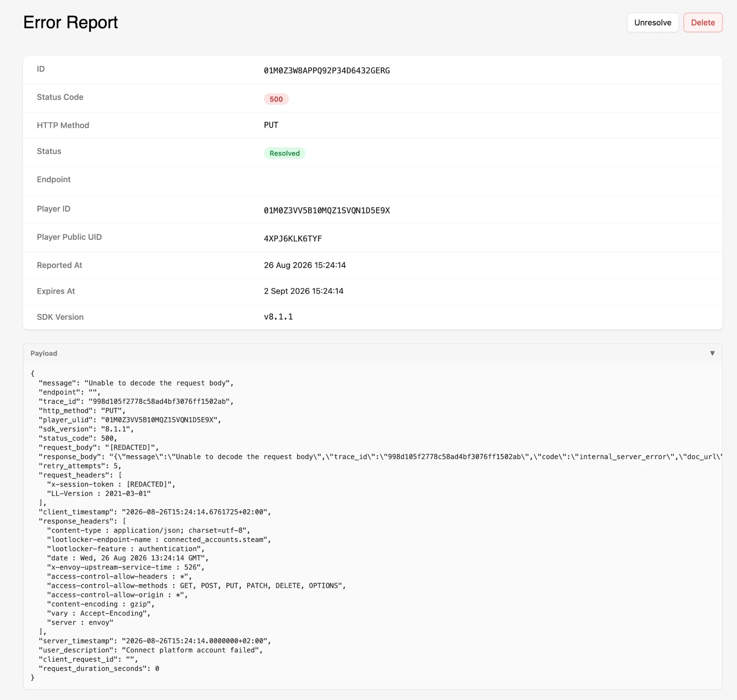The width and height of the screenshot is (737, 700).
Task: Click the payload "request_body" REDACTED line
Action: [x=98, y=447]
